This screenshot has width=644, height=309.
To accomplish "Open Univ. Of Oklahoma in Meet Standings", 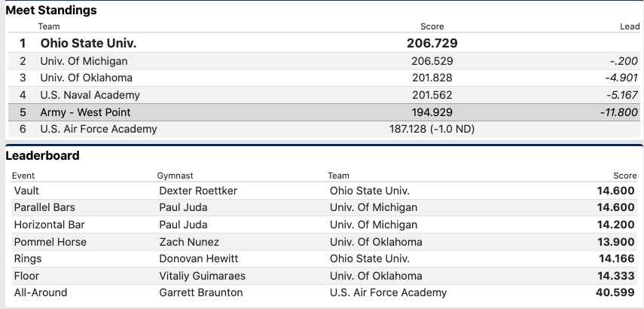I will [86, 78].
